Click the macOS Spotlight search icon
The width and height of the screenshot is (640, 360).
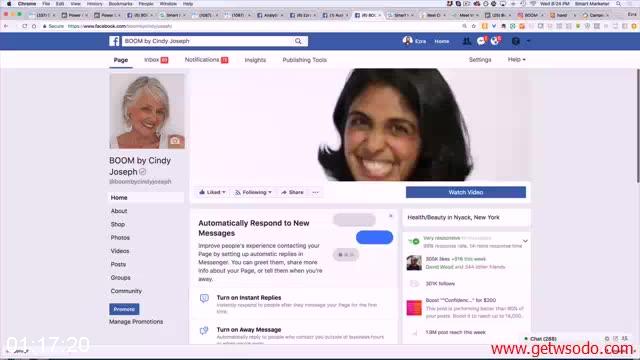click(x=618, y=4)
